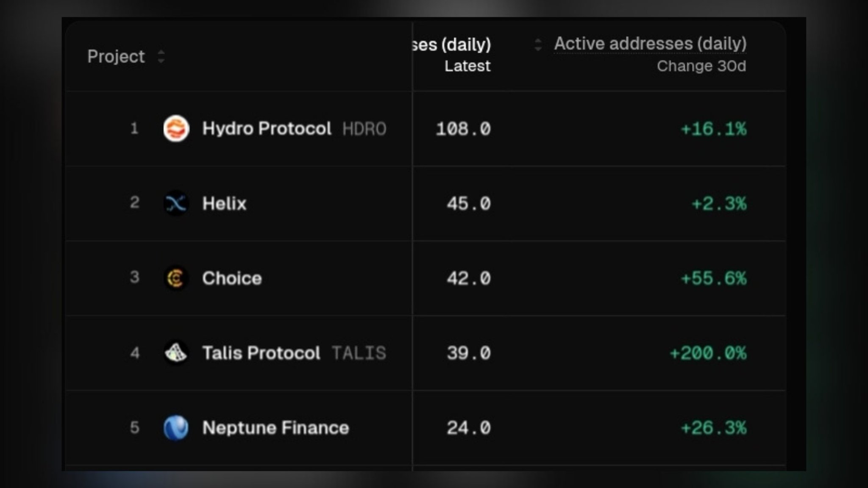868x488 pixels.
Task: Click the Choice coin logo icon
Action: click(x=176, y=278)
